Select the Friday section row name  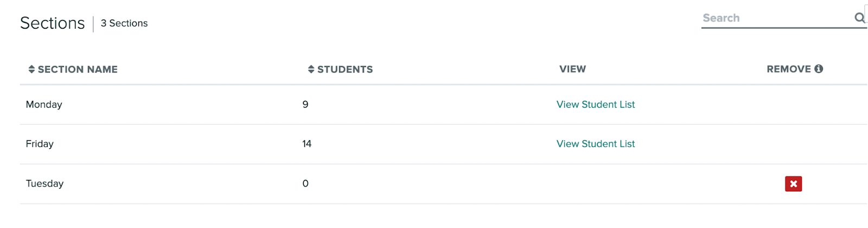pos(40,144)
